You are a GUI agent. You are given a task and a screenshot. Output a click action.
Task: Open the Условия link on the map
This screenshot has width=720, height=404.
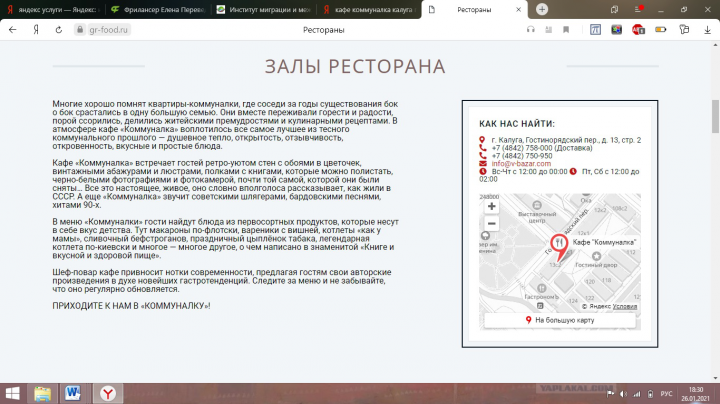click(624, 307)
